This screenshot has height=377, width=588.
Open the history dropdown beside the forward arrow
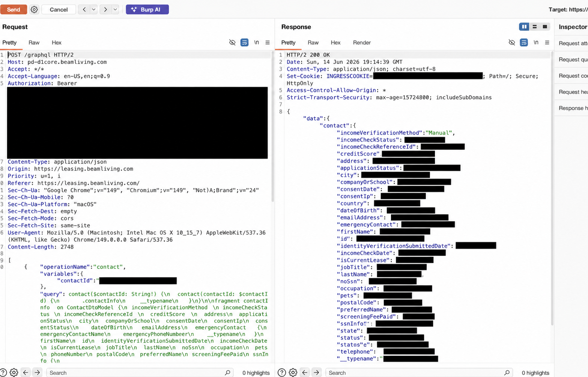115,9
